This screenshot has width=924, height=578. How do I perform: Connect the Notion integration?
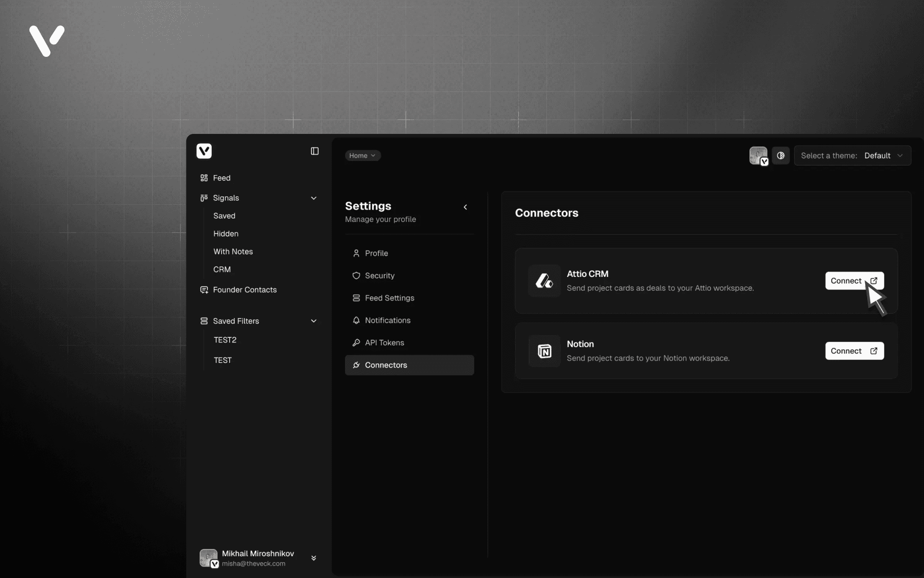(x=854, y=351)
